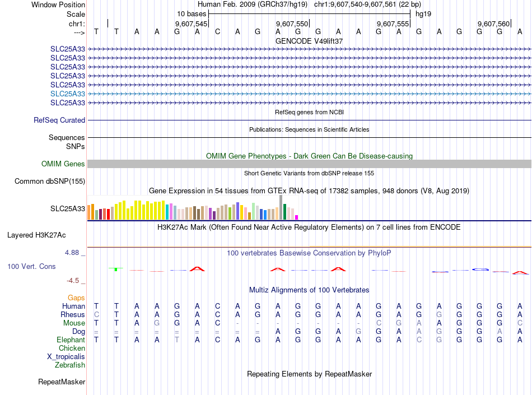This screenshot has height=395, width=532.
Task: Open 100 vertebrates Basewise Conservation by PhyloP title
Action: pos(309,253)
